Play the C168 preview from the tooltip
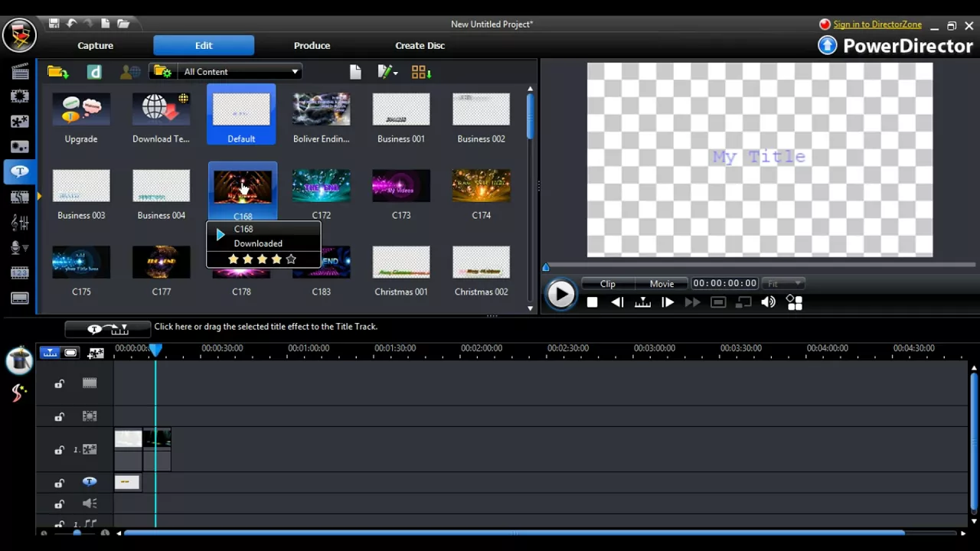980x551 pixels. pos(220,235)
